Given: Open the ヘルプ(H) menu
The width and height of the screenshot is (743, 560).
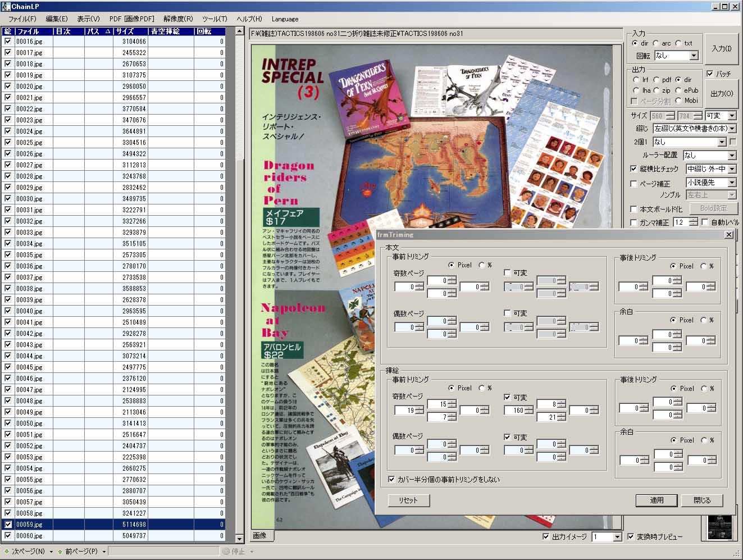Looking at the screenshot, I should coord(249,19).
